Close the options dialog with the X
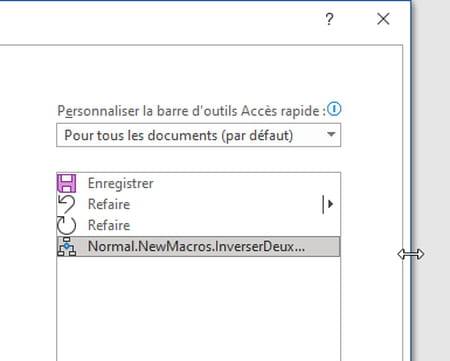The width and height of the screenshot is (450, 361). [x=383, y=19]
